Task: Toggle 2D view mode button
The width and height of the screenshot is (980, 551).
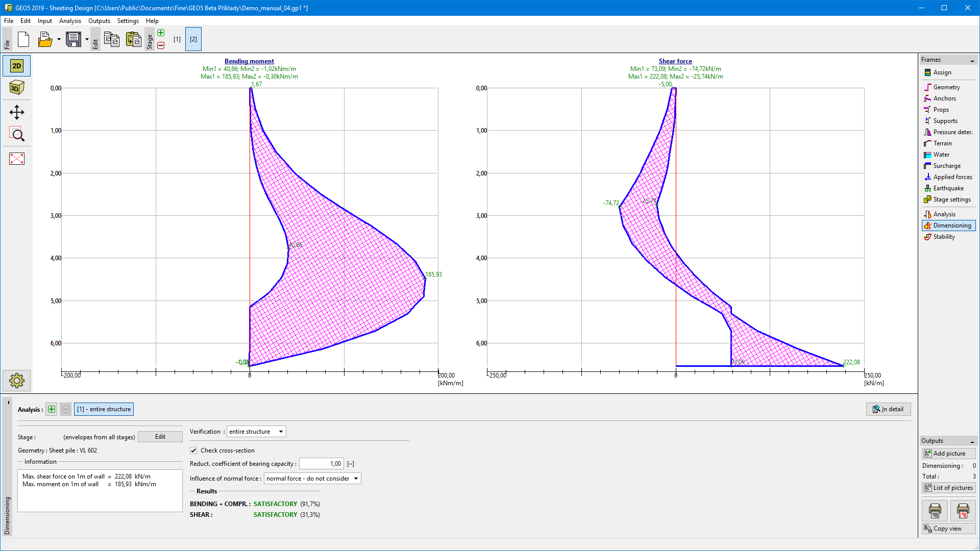Action: click(x=16, y=66)
